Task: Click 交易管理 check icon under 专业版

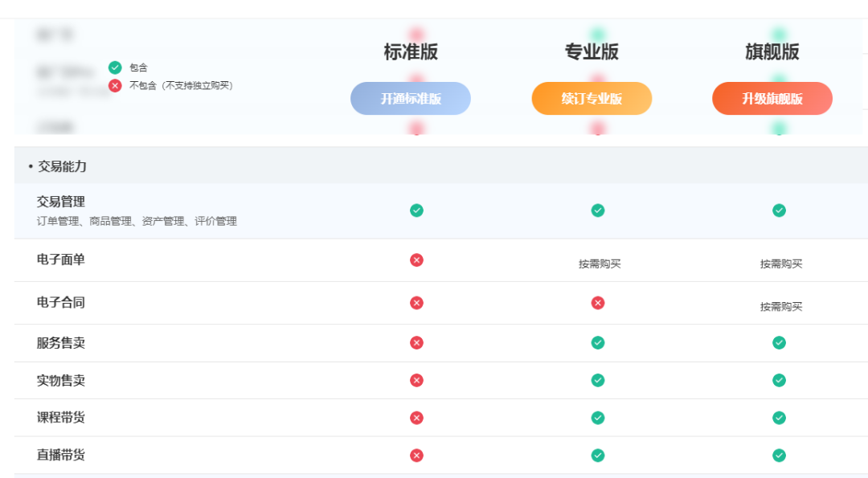Action: coord(598,210)
